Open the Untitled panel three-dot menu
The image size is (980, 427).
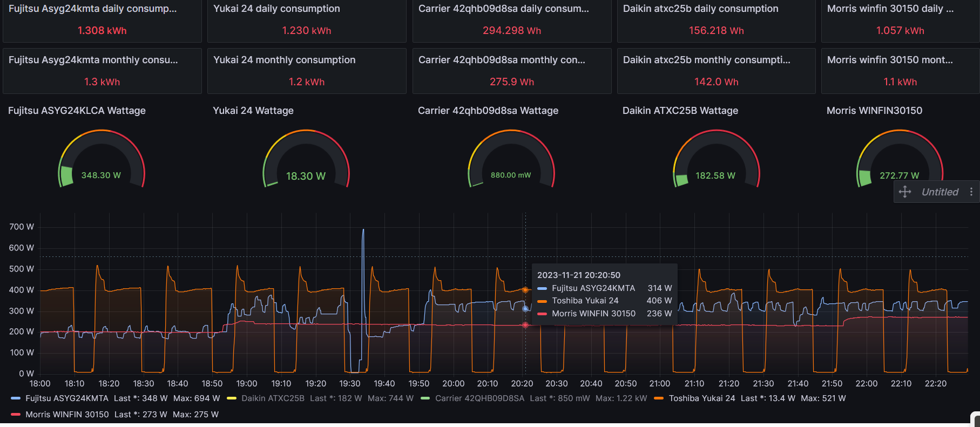click(x=971, y=192)
